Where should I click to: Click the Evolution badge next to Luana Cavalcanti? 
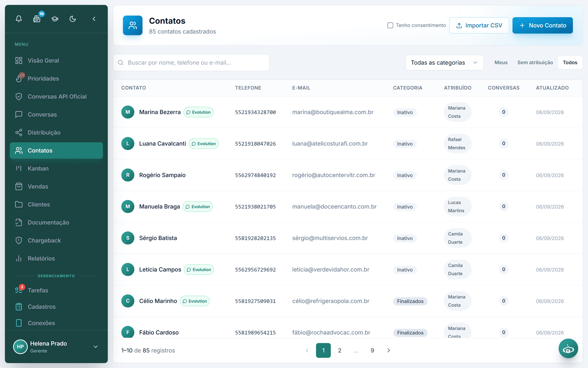coord(204,144)
